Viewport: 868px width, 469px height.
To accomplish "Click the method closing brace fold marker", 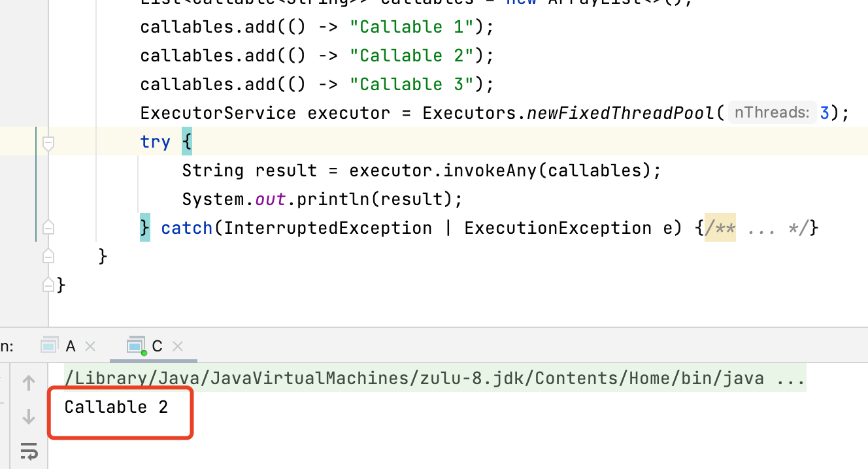I will 48,255.
